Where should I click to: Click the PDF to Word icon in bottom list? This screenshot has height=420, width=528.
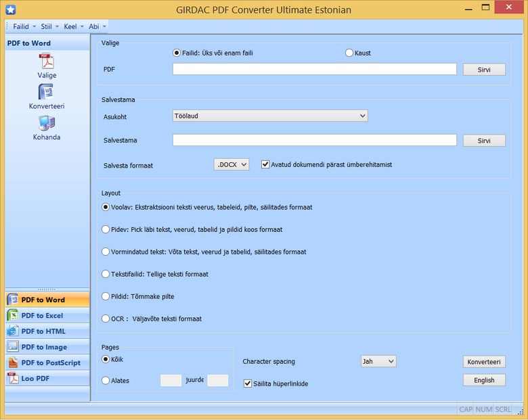13,300
